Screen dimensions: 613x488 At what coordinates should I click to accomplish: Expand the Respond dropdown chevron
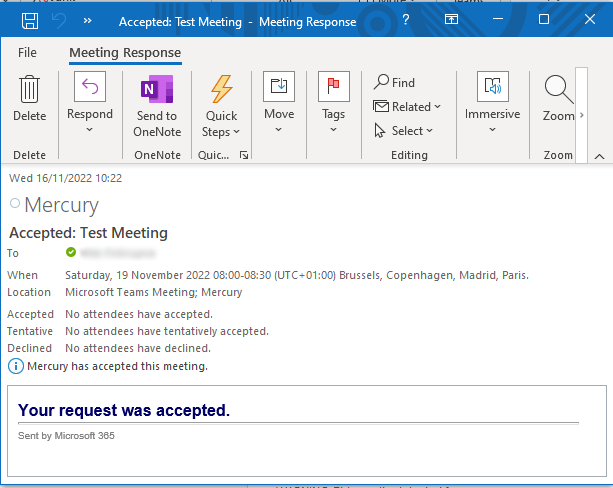[90, 129]
